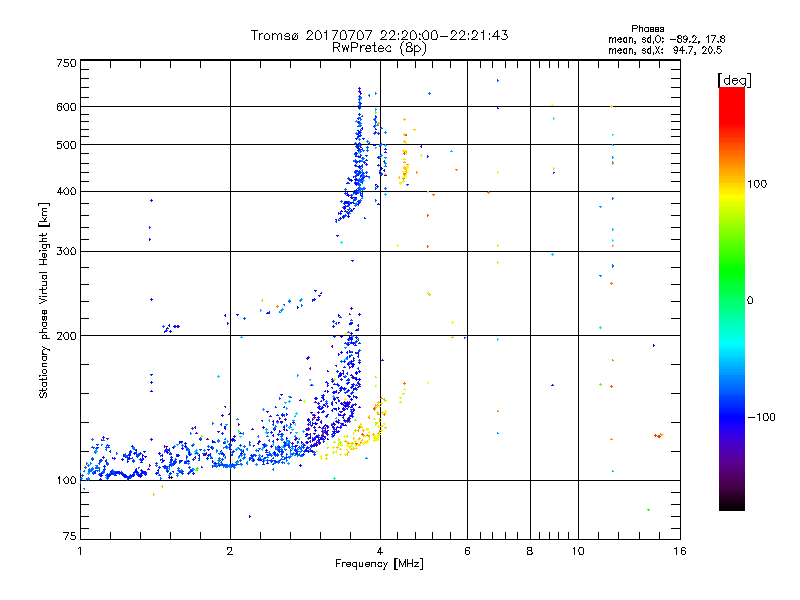Click the color bar legend

click(732, 298)
